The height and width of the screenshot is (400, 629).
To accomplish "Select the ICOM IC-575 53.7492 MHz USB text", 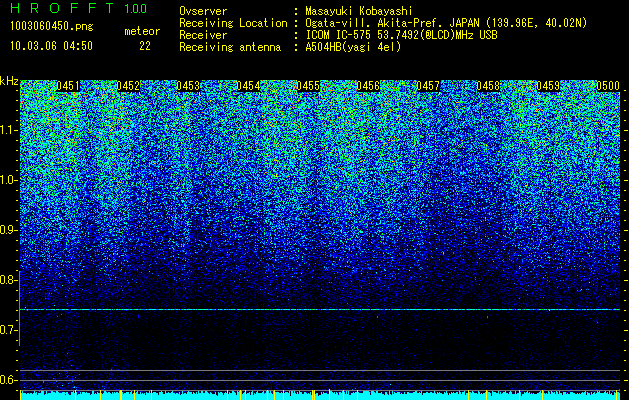I will click(401, 35).
